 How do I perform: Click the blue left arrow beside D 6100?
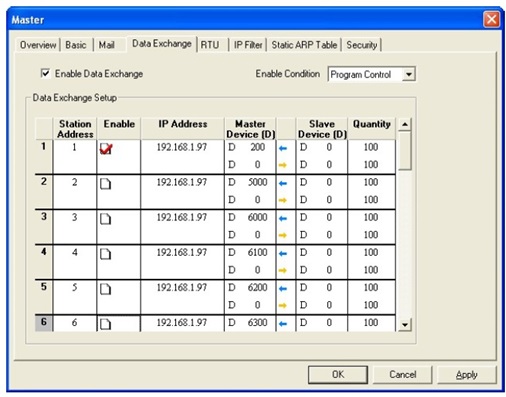(283, 253)
